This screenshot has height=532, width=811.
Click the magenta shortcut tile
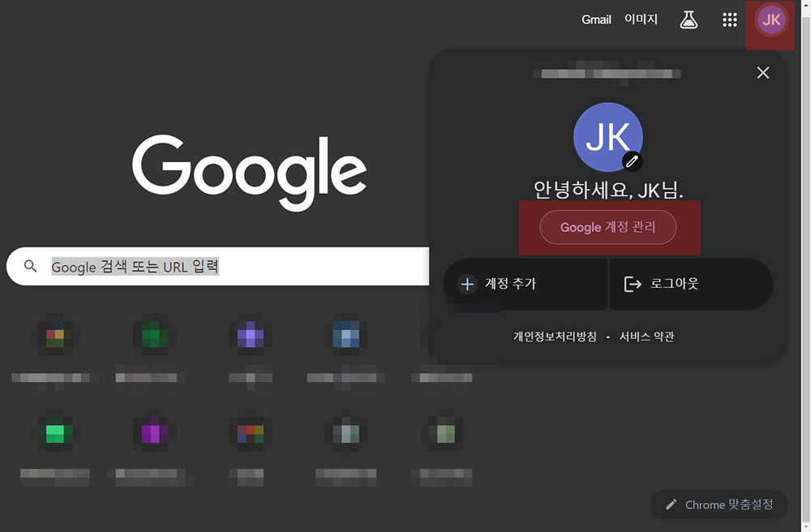tap(151, 433)
